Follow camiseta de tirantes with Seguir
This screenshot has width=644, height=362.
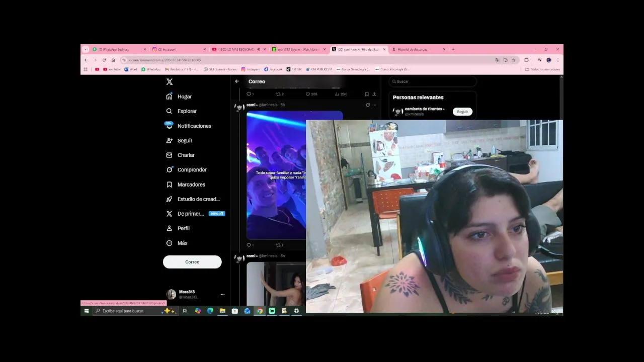tap(462, 112)
